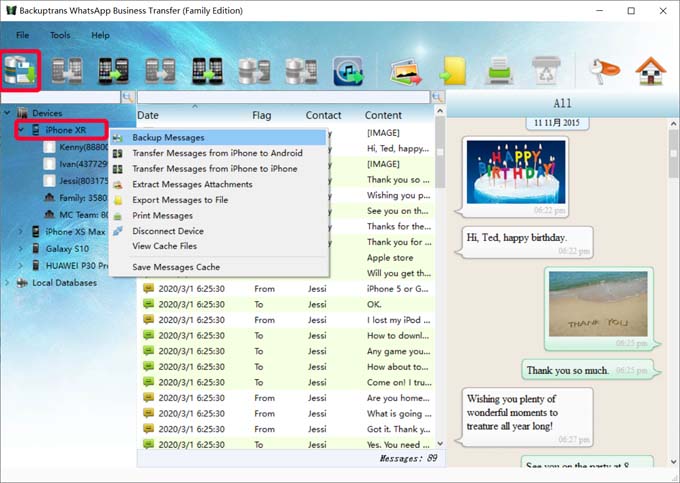This screenshot has height=483, width=680.
Task: Choose Export Messages to File
Action: pyautogui.click(x=219, y=200)
